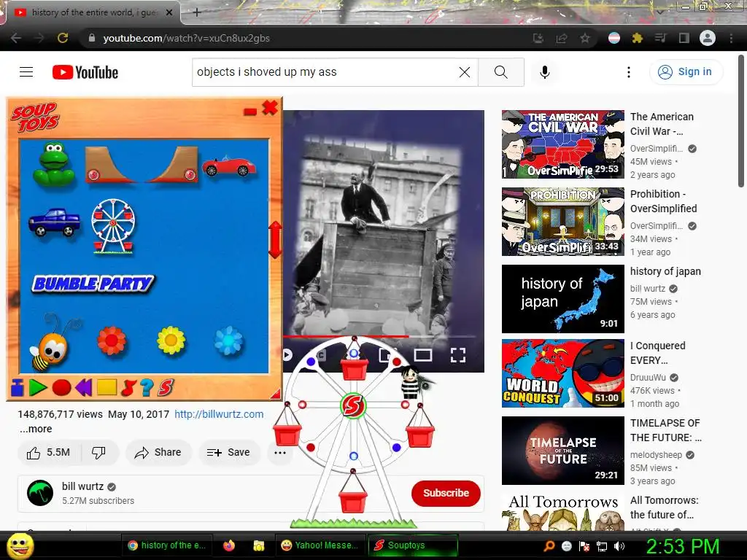Click the Sign in button
The width and height of the screenshot is (747, 560).
click(686, 72)
